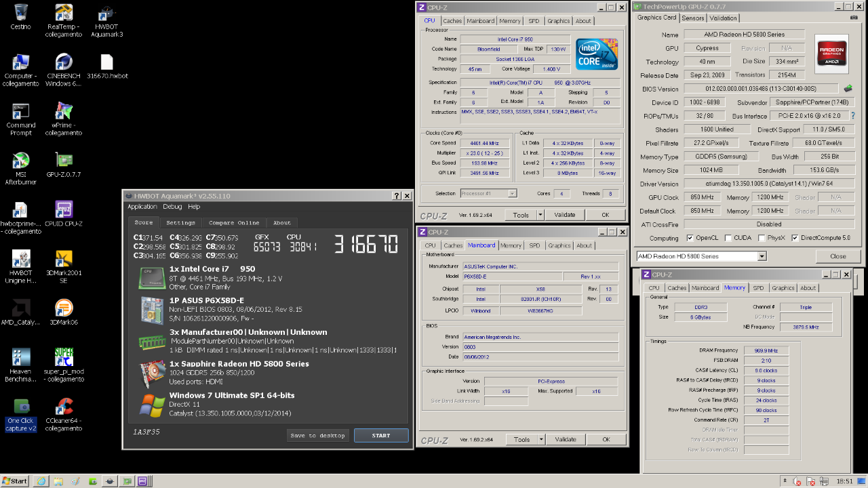Launch the wPrime desktop shortcut
Screen dimensions: 868x488
coord(64,119)
